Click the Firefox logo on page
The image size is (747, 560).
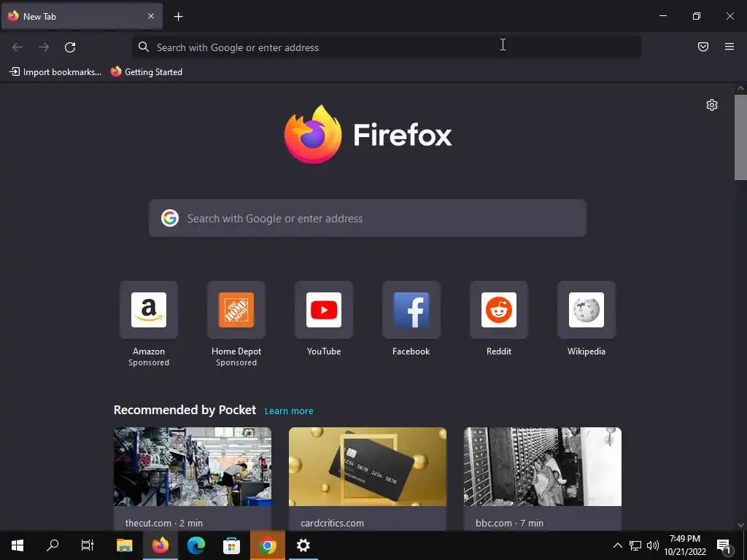coord(368,134)
